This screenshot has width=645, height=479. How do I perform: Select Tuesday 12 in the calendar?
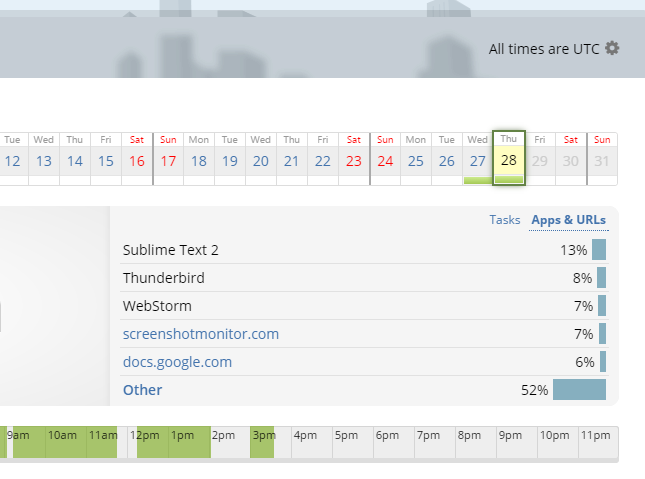coord(13,159)
